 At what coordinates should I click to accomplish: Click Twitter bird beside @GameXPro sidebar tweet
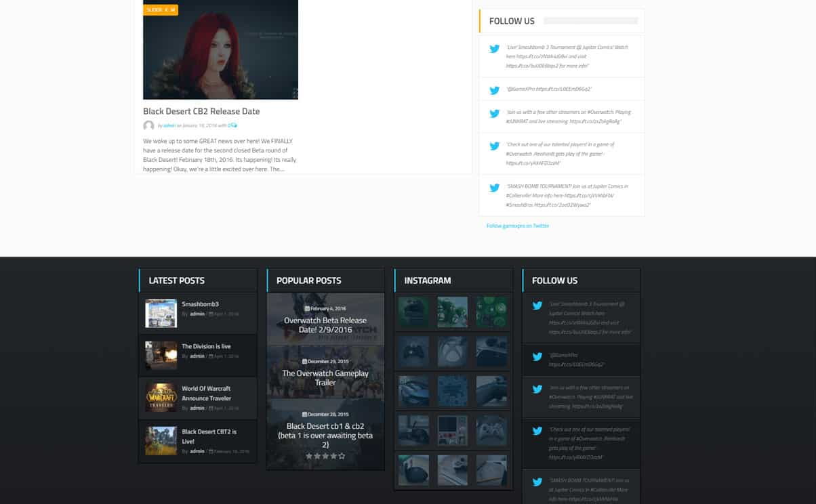(495, 90)
